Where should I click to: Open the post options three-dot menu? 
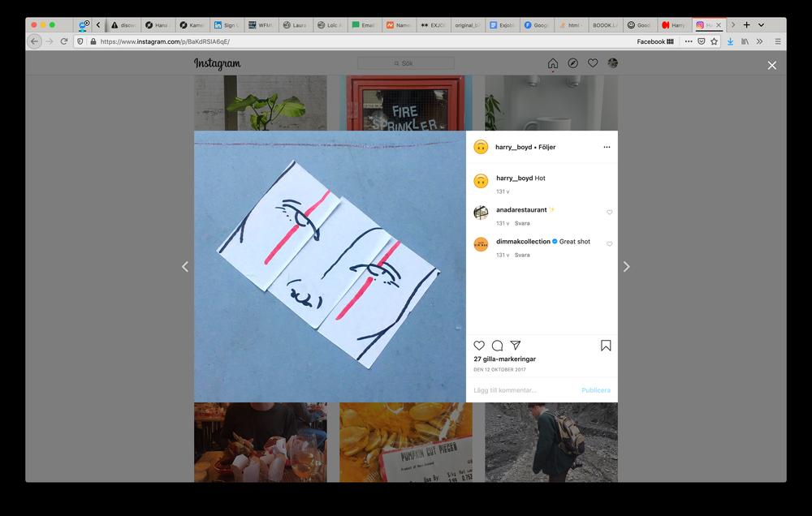coord(607,147)
